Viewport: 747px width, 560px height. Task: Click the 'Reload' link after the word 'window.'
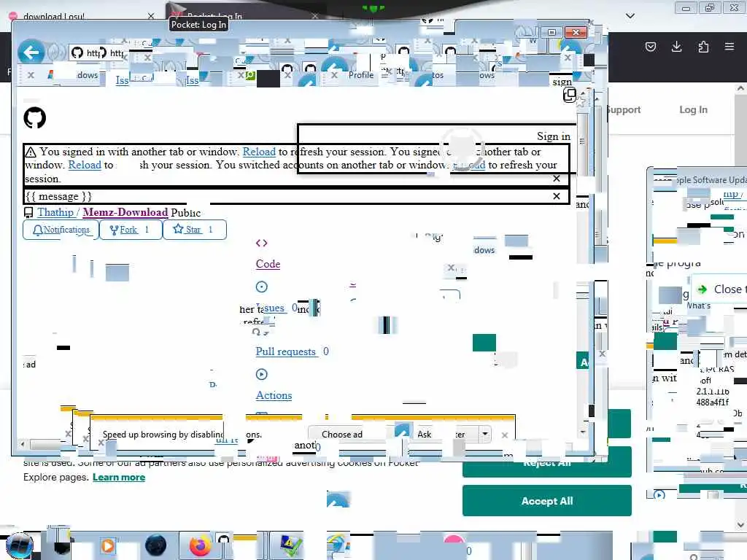coord(85,165)
